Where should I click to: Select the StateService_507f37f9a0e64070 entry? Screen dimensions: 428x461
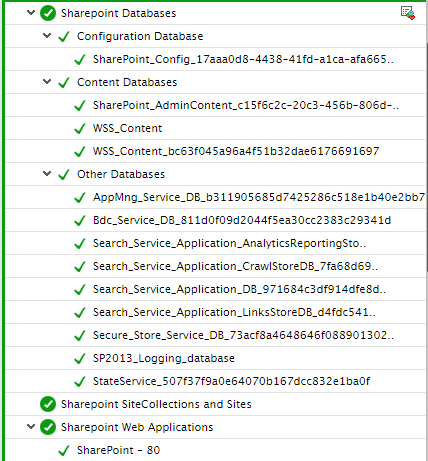click(231, 381)
